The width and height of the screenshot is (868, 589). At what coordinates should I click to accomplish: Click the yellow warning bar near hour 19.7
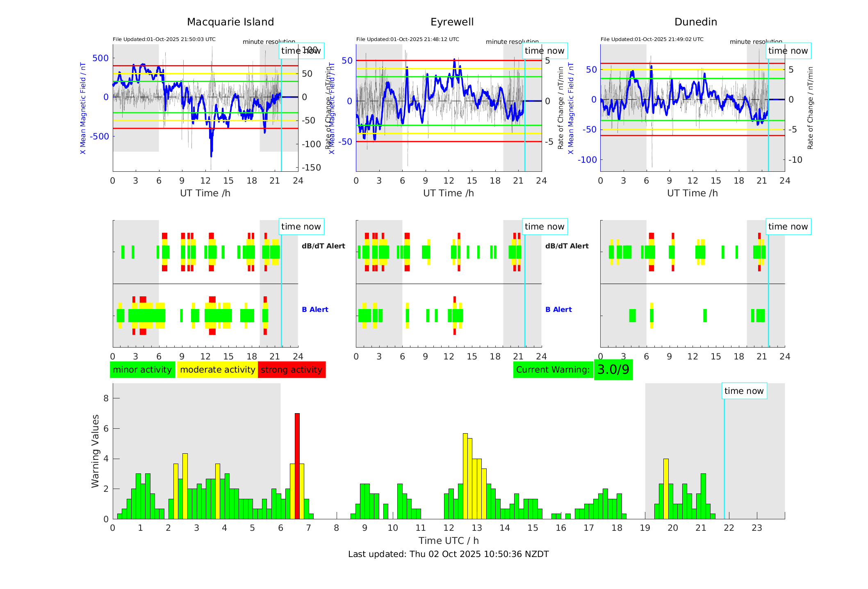coord(666,489)
